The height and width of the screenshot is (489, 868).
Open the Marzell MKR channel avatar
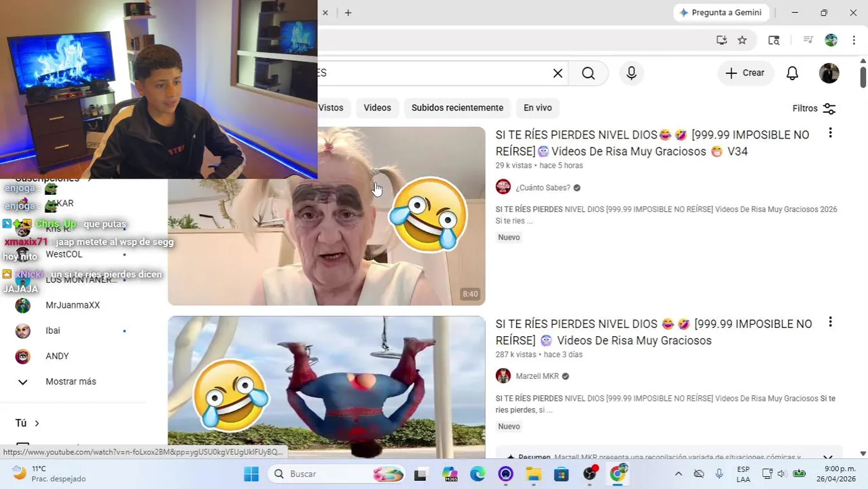(x=503, y=376)
